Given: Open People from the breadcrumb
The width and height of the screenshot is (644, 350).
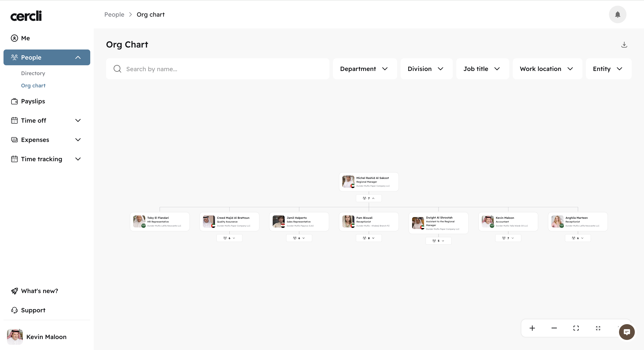Looking at the screenshot, I should click(x=114, y=14).
